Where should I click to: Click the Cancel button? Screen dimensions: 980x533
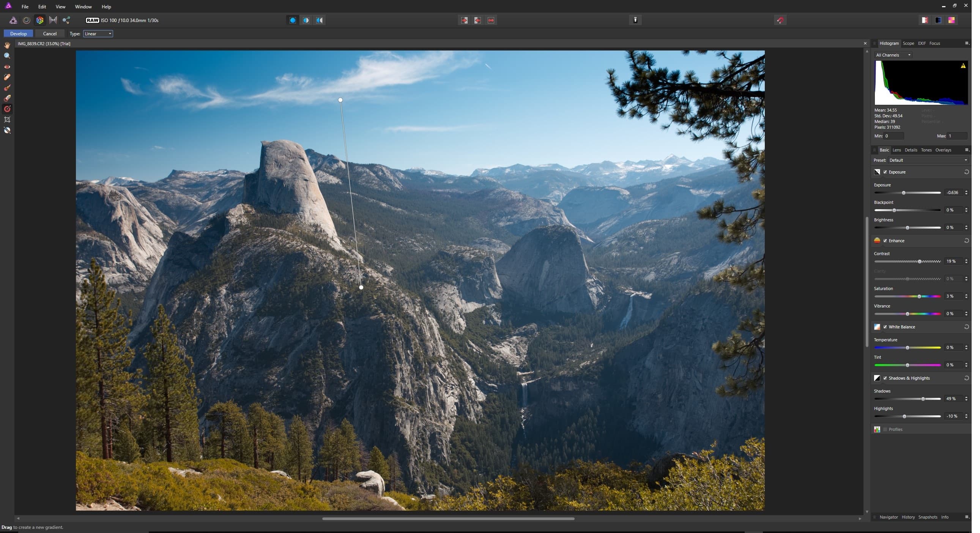tap(49, 33)
